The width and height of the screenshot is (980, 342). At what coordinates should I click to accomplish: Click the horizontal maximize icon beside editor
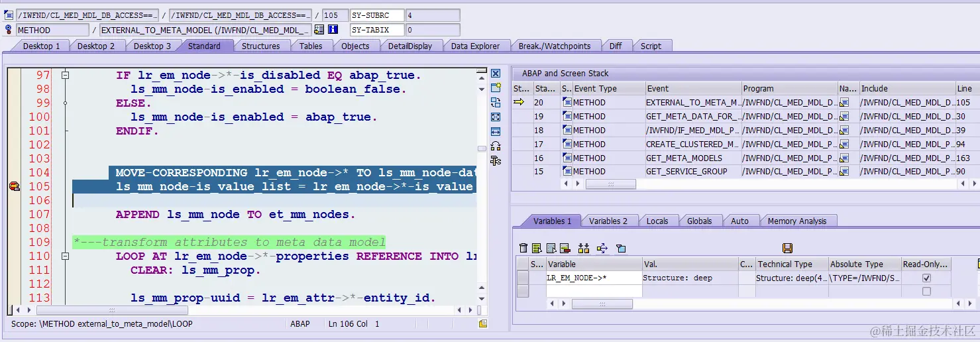[x=495, y=131]
